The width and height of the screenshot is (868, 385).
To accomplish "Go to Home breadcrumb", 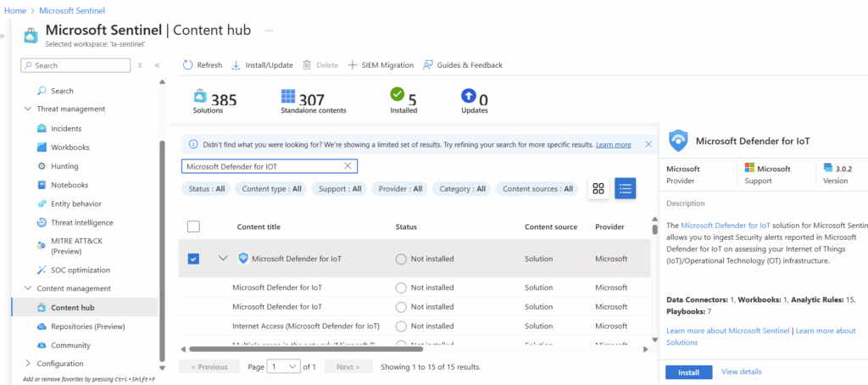I will [x=15, y=10].
